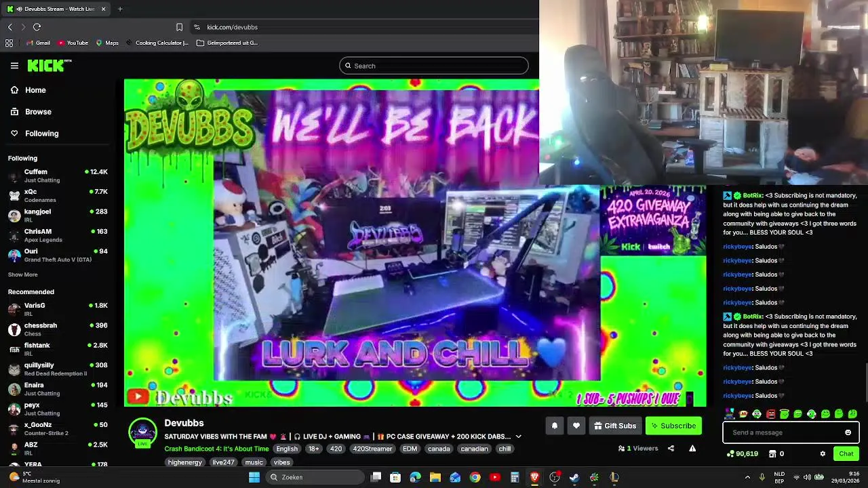Click the Kick search field
The width and height of the screenshot is (868, 488).
[434, 66]
